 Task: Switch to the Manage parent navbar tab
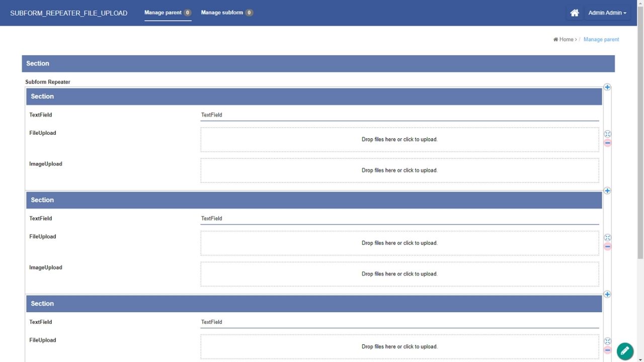[x=168, y=13]
